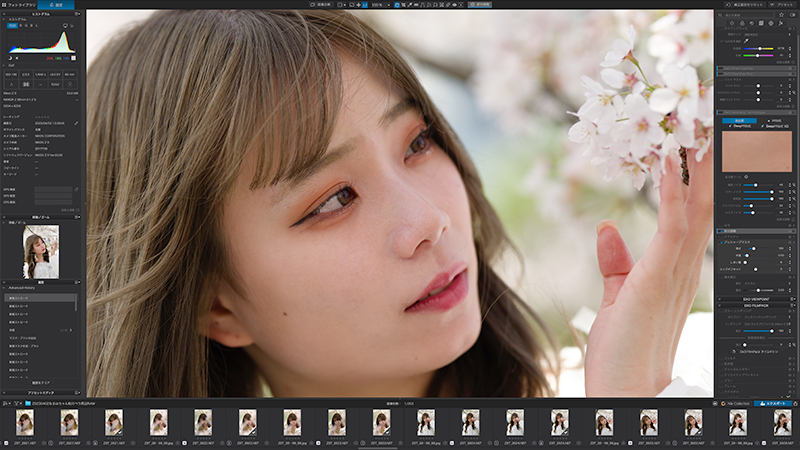The width and height of the screenshot is (800, 450).
Task: Show the Geometry corrections category icon
Action: pyautogui.click(x=761, y=23)
